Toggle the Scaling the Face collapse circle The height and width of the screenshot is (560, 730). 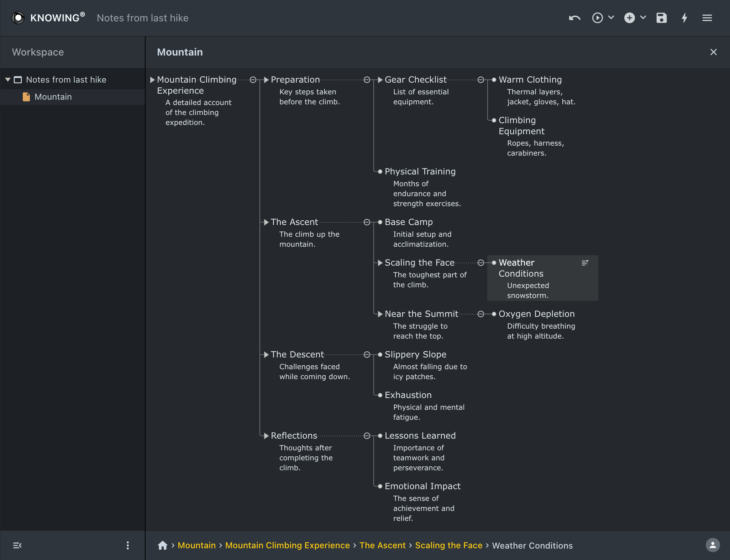[x=481, y=263]
